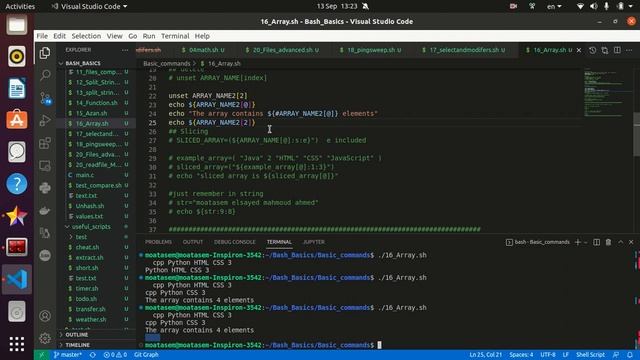640x360 pixels.
Task: Open main.c in Explorer
Action: pos(84,175)
